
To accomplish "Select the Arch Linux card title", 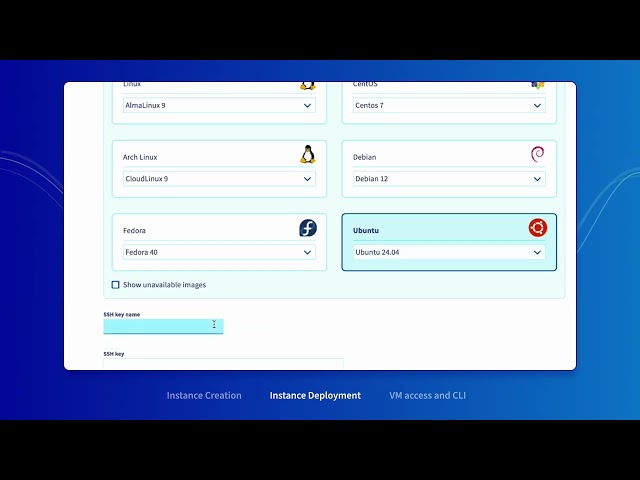I will [140, 157].
